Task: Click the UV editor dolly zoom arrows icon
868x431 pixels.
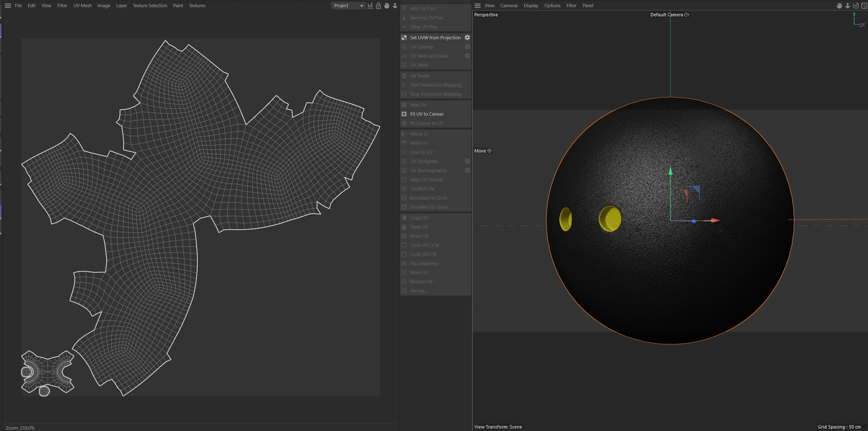Action: point(395,6)
